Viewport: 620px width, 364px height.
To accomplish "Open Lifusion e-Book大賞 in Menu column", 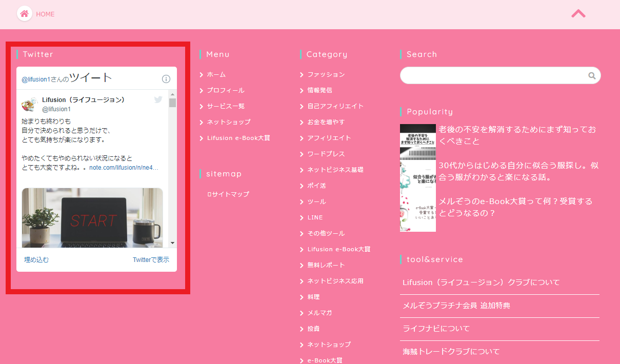I will pos(238,138).
